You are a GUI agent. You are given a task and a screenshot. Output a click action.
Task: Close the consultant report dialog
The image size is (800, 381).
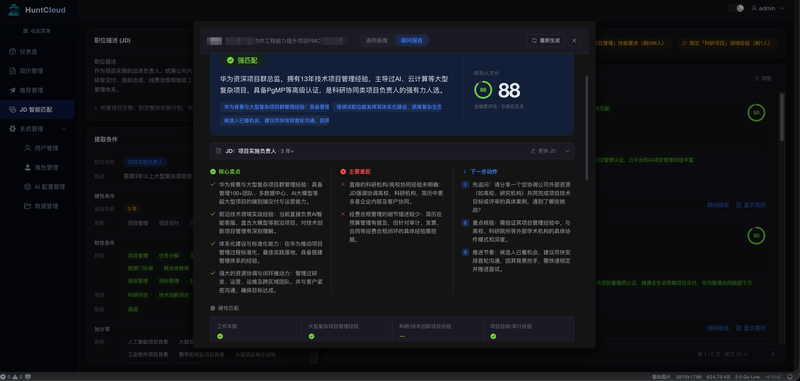pos(574,40)
